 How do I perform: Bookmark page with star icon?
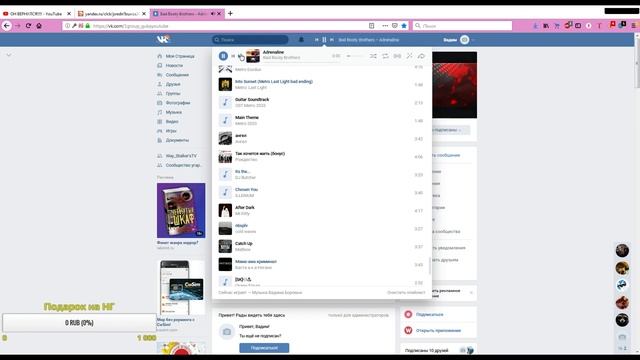(x=404, y=26)
